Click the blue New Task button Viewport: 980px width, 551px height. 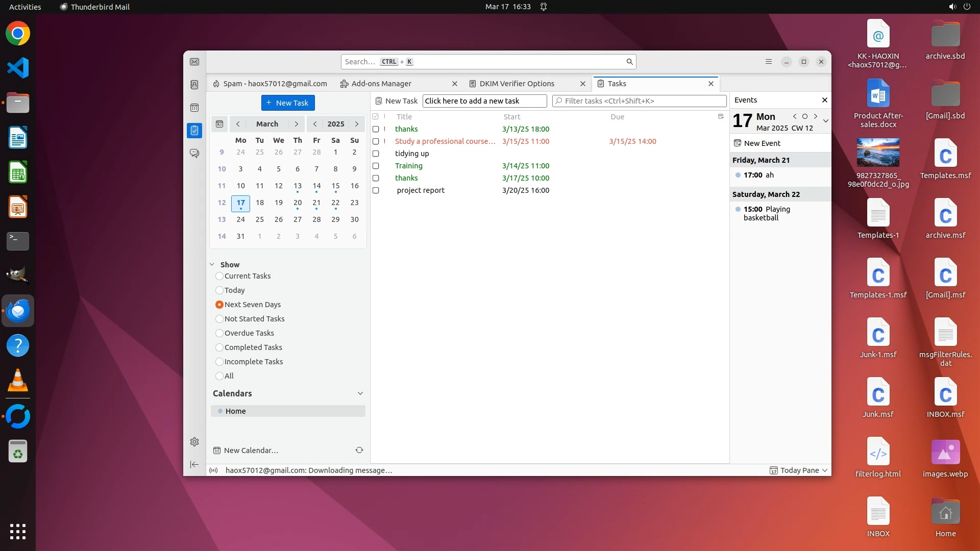(288, 103)
